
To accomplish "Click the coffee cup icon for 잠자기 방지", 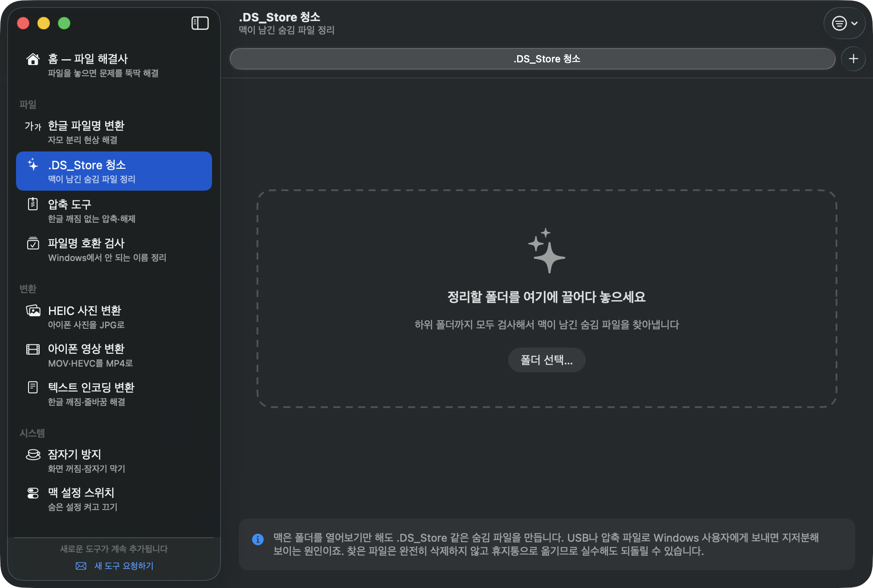I will coord(33,454).
